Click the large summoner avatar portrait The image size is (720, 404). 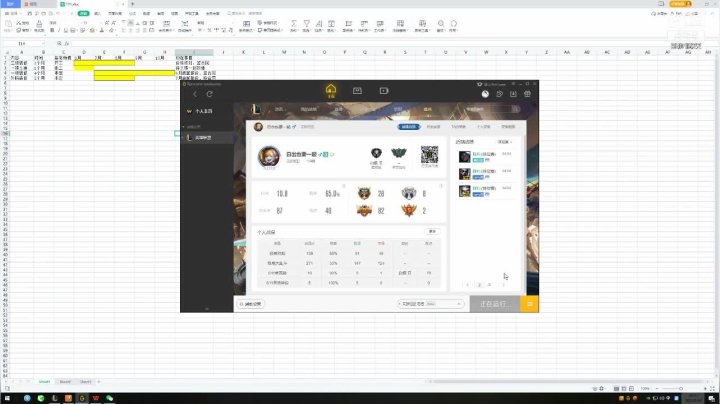point(269,157)
